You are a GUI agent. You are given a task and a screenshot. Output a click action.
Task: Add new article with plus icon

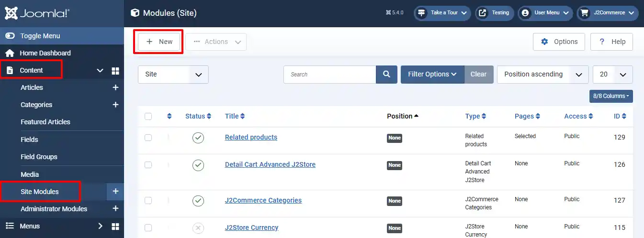115,87
